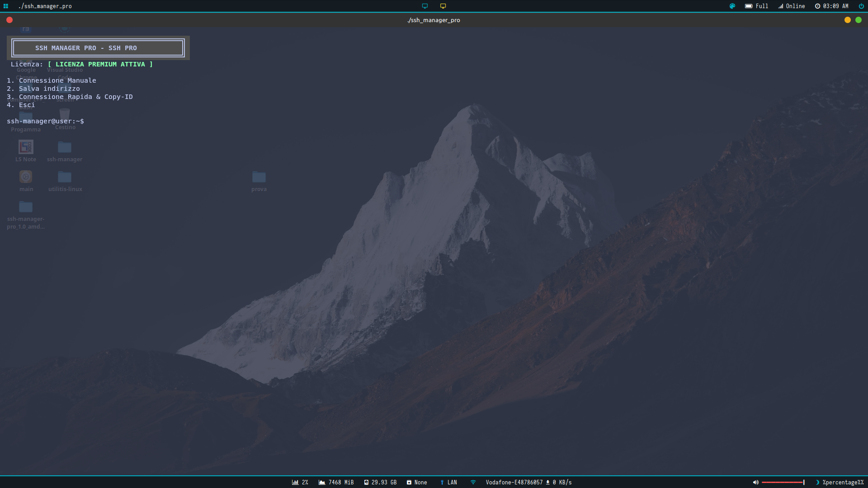Click the 2% CPU value
The width and height of the screenshot is (868, 488).
[305, 483]
